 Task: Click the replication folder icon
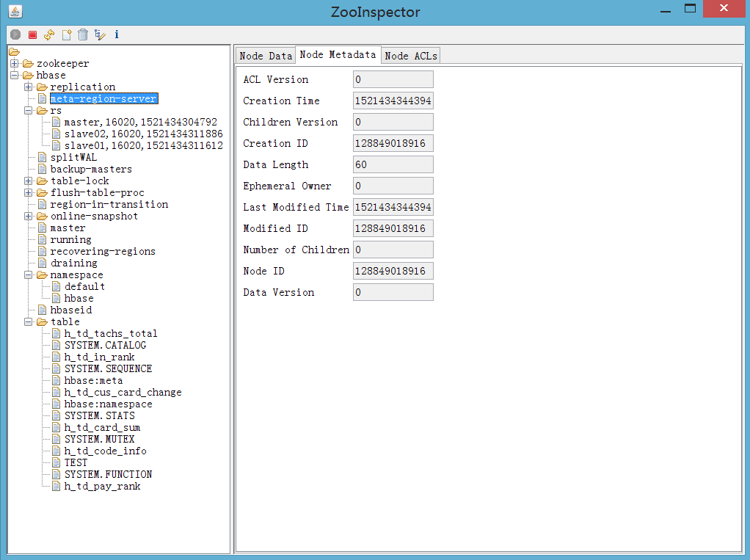[x=43, y=87]
